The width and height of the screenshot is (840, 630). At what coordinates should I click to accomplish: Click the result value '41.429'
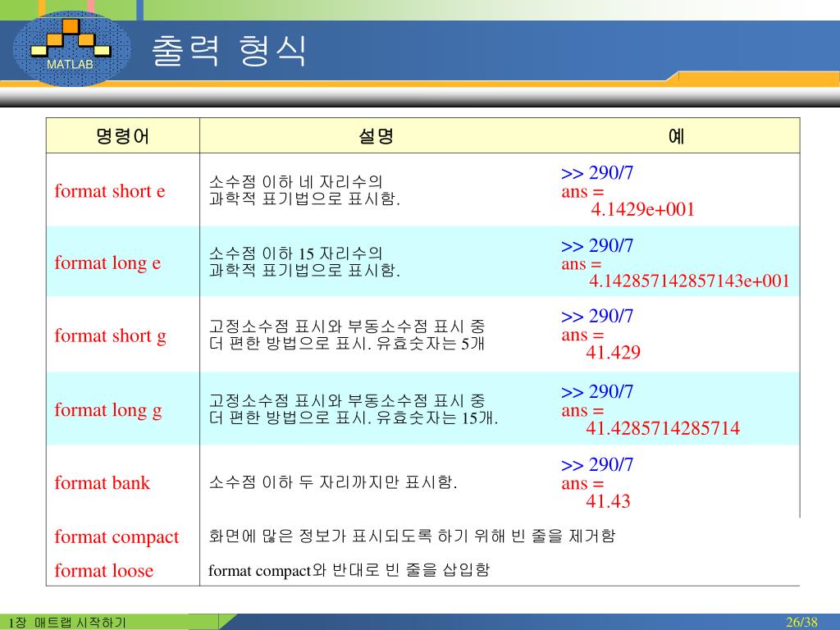613,353
